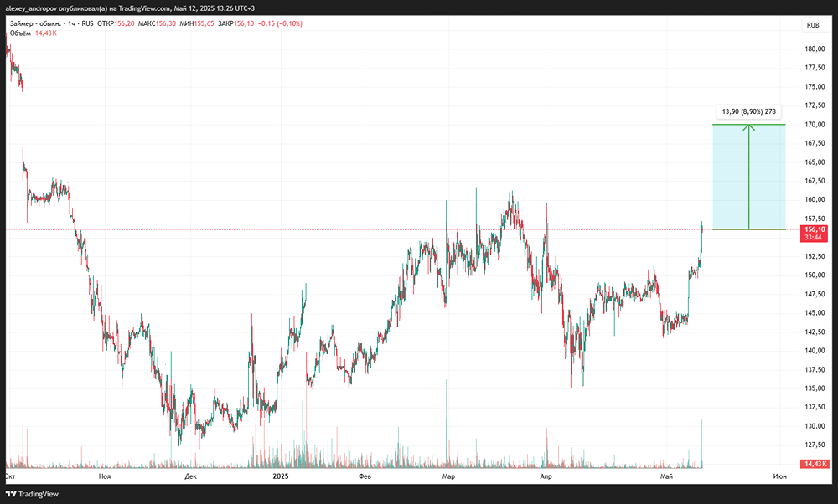Select the 13,90 (8,90%) 278 measure label
Image resolution: width=838 pixels, height=504 pixels.
[748, 111]
